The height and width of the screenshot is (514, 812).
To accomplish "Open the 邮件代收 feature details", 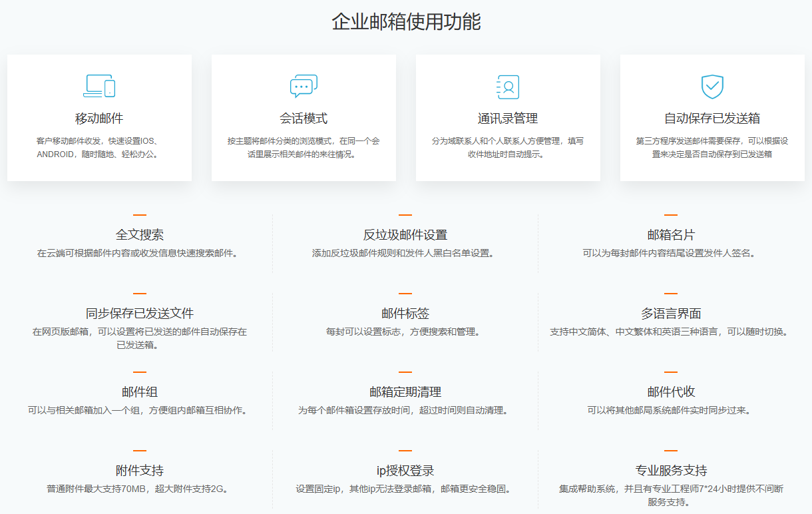I will [x=670, y=391].
